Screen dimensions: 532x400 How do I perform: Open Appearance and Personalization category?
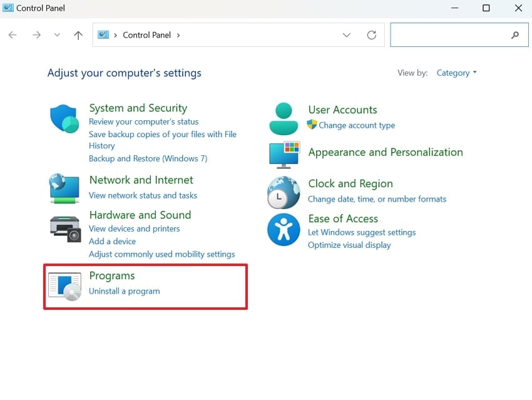386,152
